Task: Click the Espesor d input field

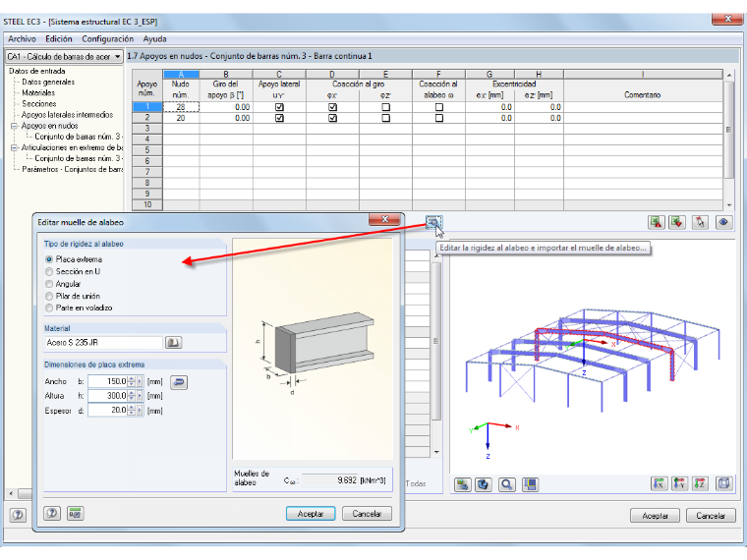Action: (108, 410)
